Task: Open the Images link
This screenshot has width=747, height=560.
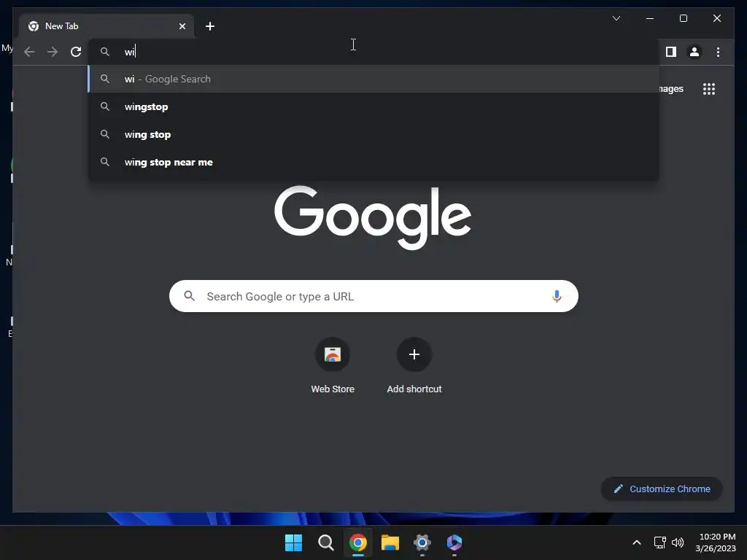Action: pyautogui.click(x=671, y=89)
